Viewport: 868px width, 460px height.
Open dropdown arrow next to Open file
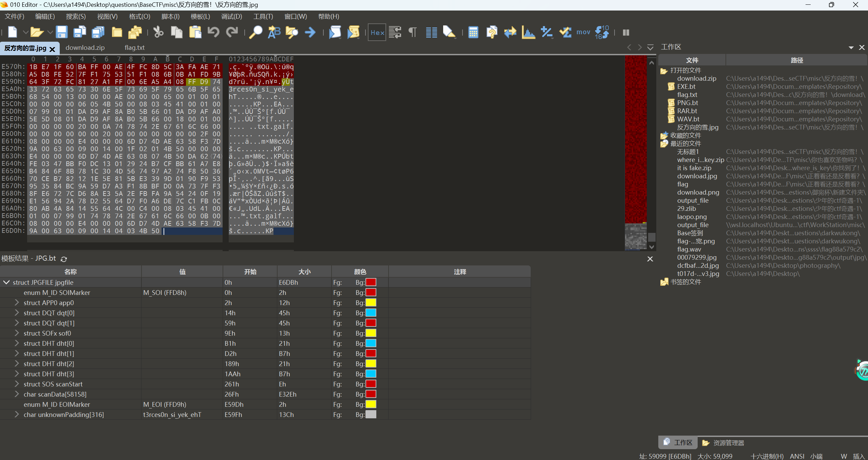click(x=50, y=32)
